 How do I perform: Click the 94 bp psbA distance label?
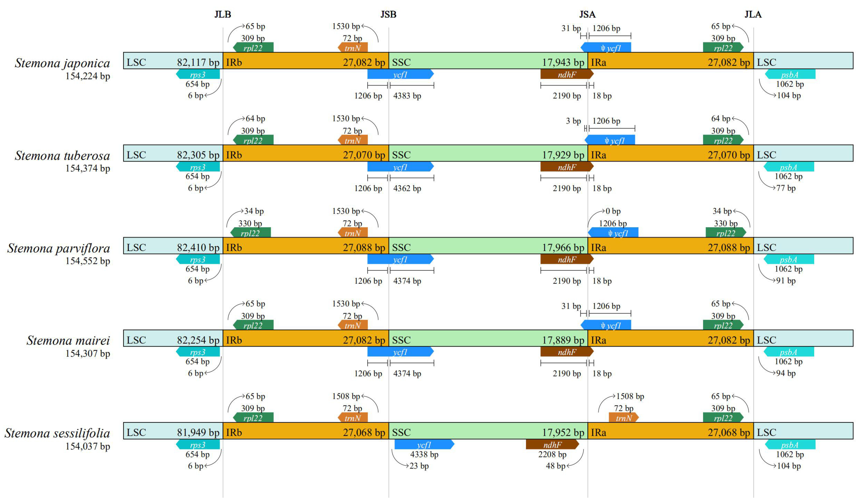[786, 373]
